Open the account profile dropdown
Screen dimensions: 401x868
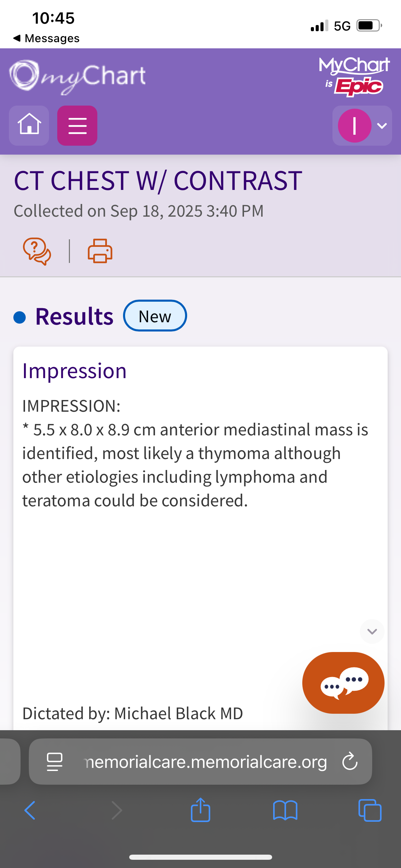(x=362, y=125)
